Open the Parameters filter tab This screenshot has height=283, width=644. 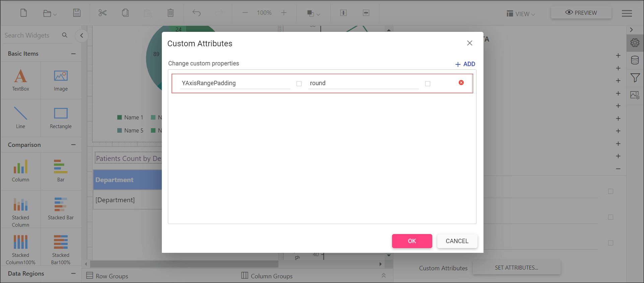[x=635, y=78]
